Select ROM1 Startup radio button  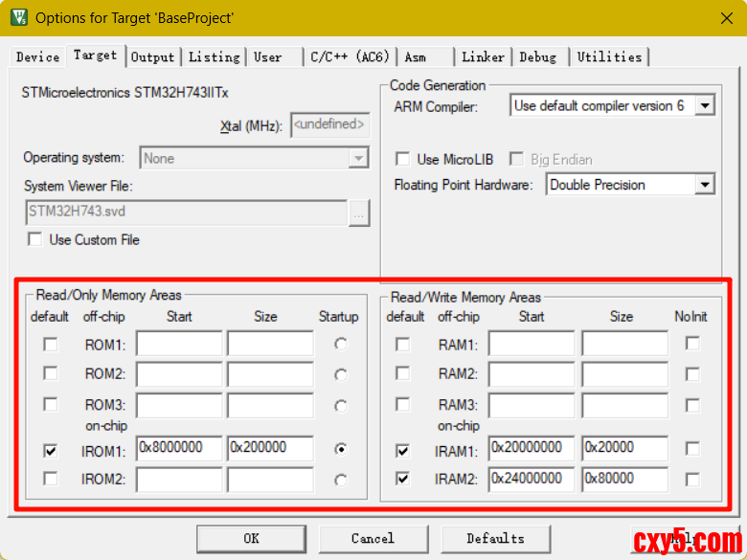[x=341, y=344]
